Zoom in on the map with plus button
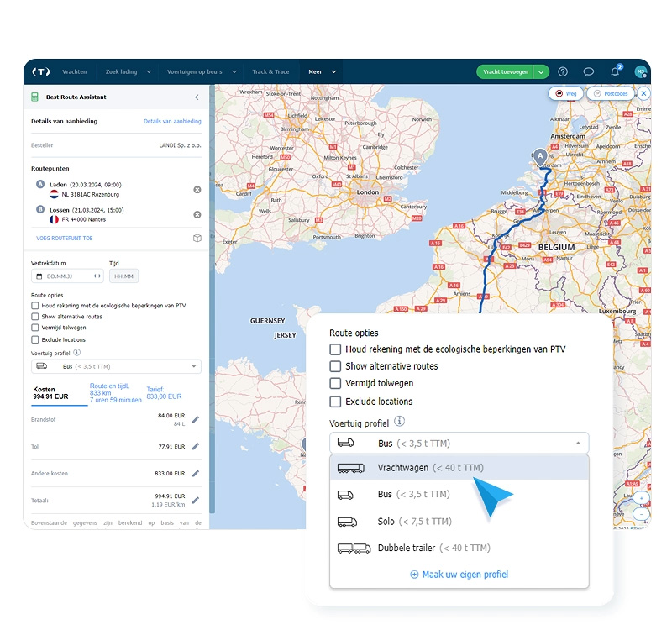The width and height of the screenshot is (672, 630). [x=642, y=498]
